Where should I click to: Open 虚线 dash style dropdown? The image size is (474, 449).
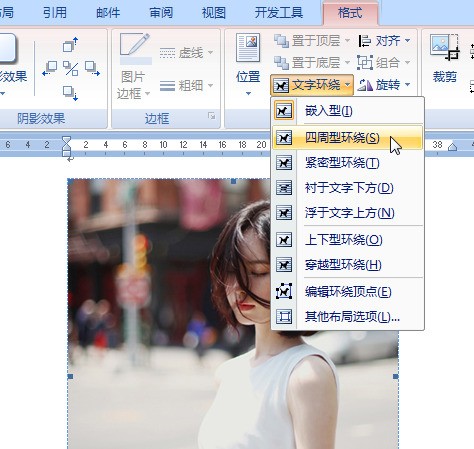pyautogui.click(x=186, y=53)
